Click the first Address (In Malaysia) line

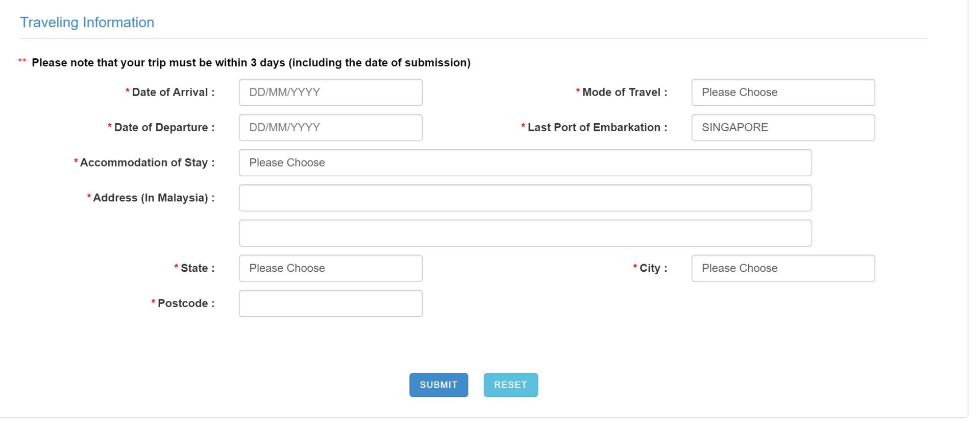coord(525,198)
